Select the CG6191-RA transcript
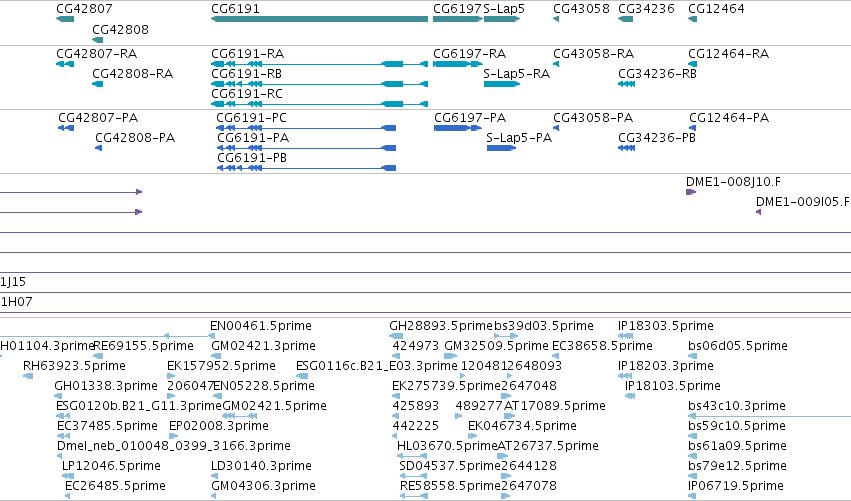 pos(319,64)
